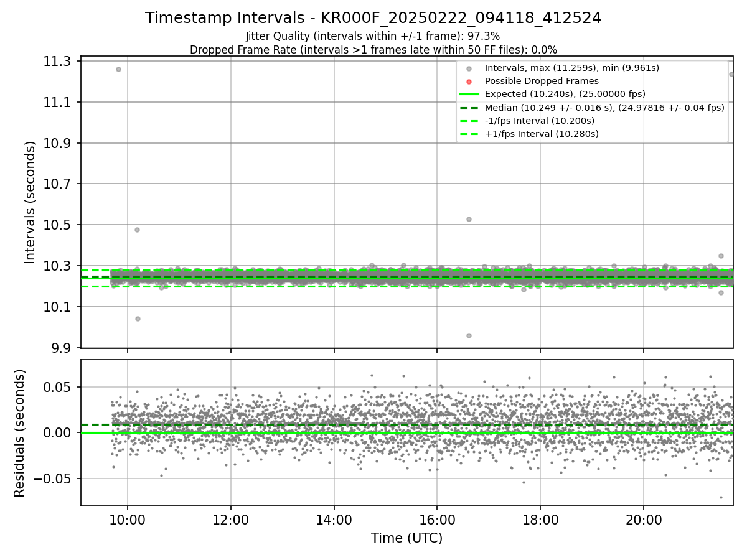Click the 9.9 tick label on intervals axis
Viewport: 747px width, 560px height.
click(62, 348)
